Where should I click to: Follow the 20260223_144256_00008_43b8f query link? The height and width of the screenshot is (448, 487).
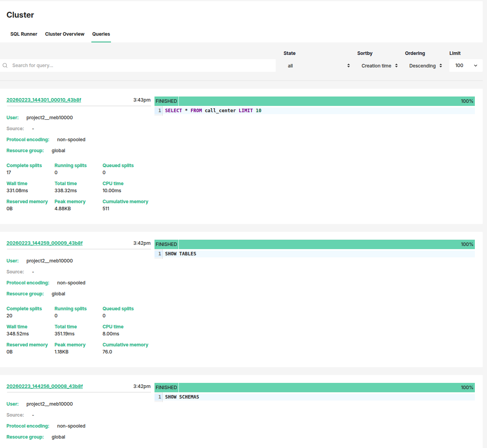click(x=45, y=386)
